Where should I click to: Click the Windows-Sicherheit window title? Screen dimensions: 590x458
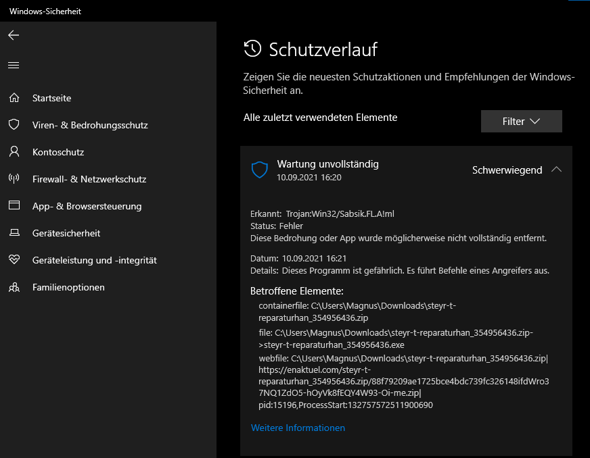click(45, 11)
